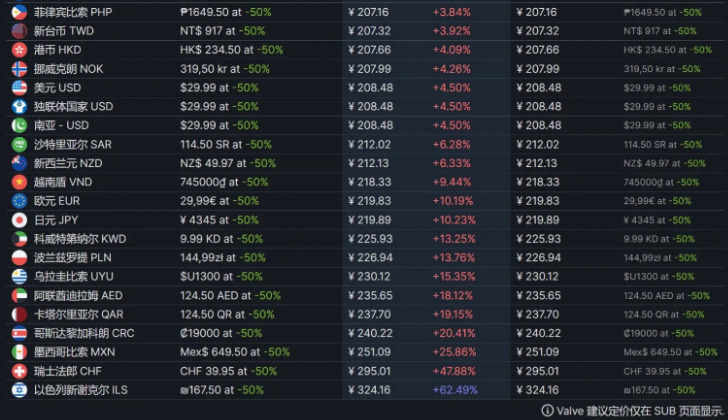Click the Israeli Shekel flag icon

point(19,390)
